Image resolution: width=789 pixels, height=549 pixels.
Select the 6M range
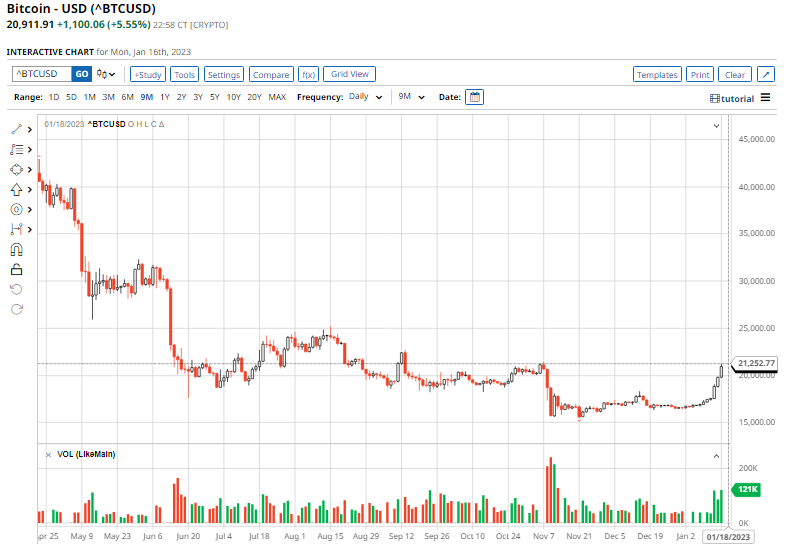(127, 97)
